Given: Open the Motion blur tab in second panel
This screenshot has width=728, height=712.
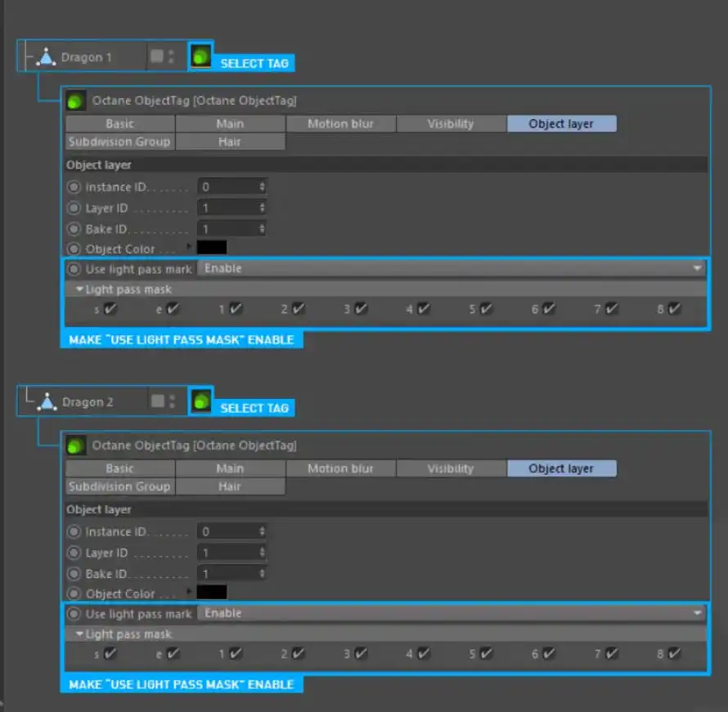Looking at the screenshot, I should click(x=340, y=468).
